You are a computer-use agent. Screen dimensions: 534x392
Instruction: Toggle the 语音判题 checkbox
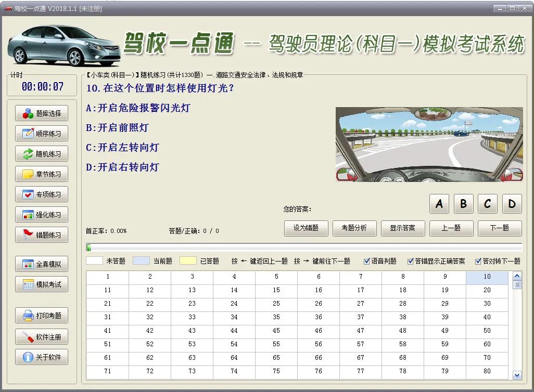[367, 261]
